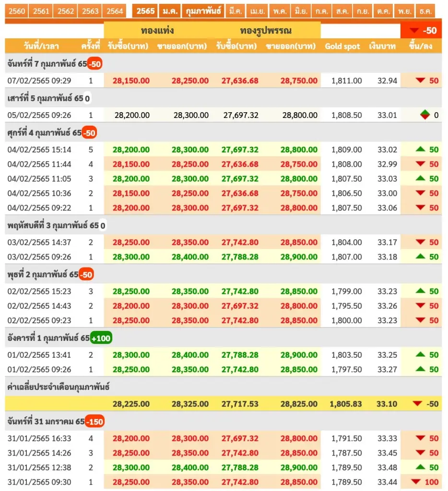
Task: Click the -50 badge beside ศุกร์ที่ 4 กุมภาพันธ์ 65
Action: click(89, 133)
